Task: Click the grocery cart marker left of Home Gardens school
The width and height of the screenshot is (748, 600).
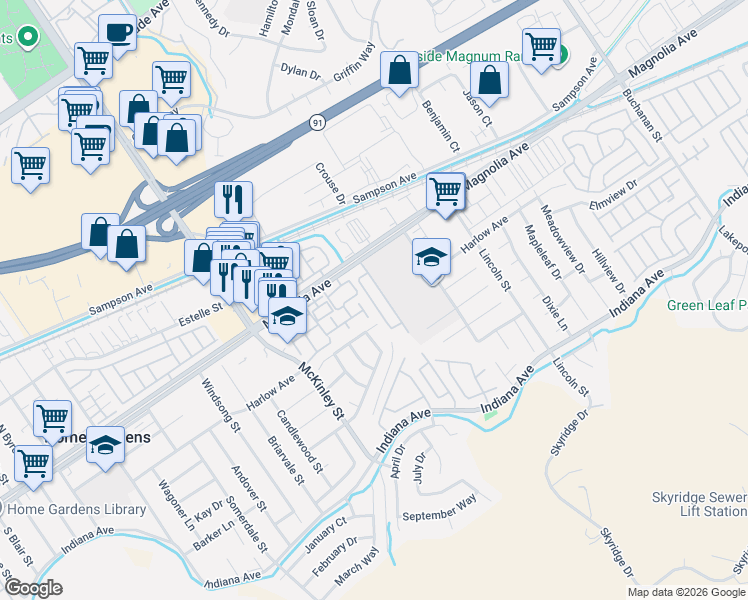Action: 33,466
